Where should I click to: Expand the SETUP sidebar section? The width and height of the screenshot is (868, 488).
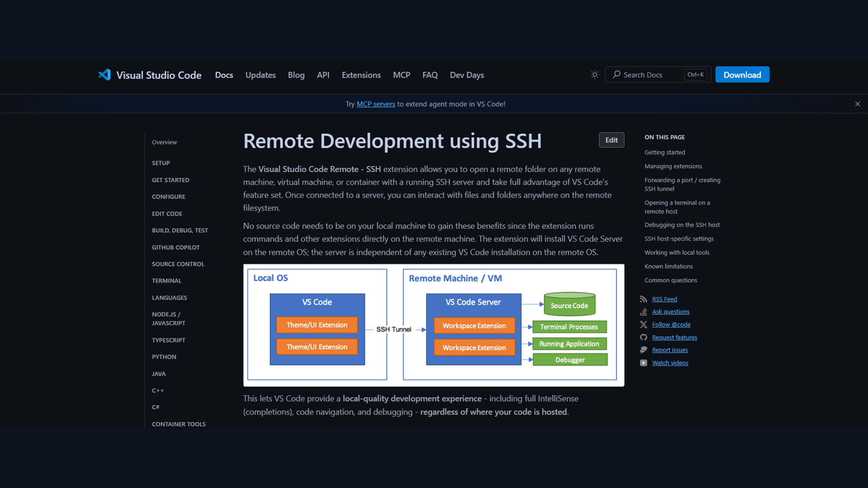click(x=161, y=163)
